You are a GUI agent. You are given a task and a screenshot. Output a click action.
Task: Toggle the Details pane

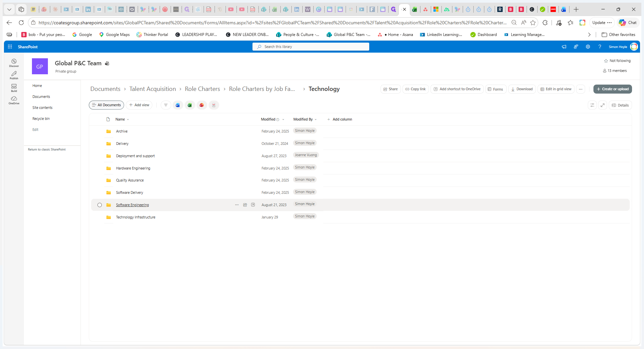pyautogui.click(x=620, y=105)
